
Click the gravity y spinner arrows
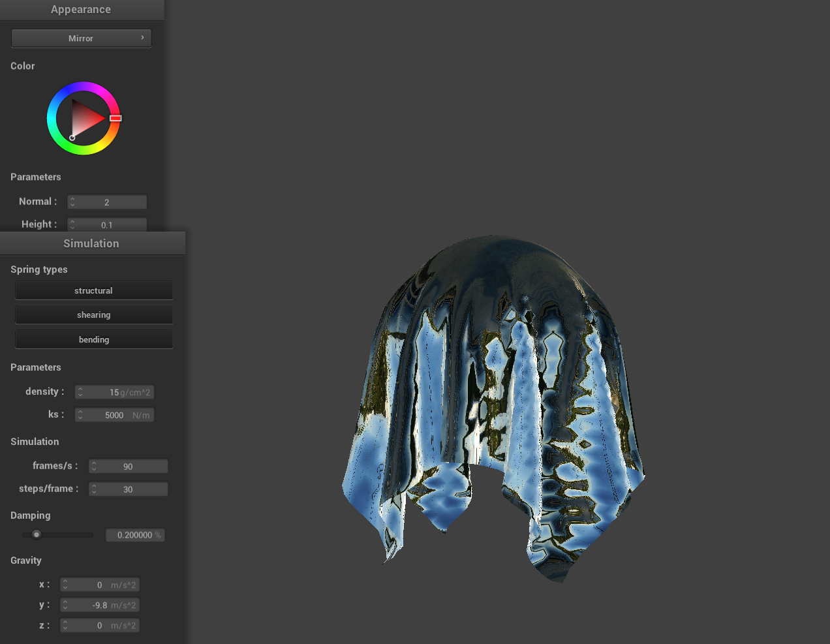[65, 605]
